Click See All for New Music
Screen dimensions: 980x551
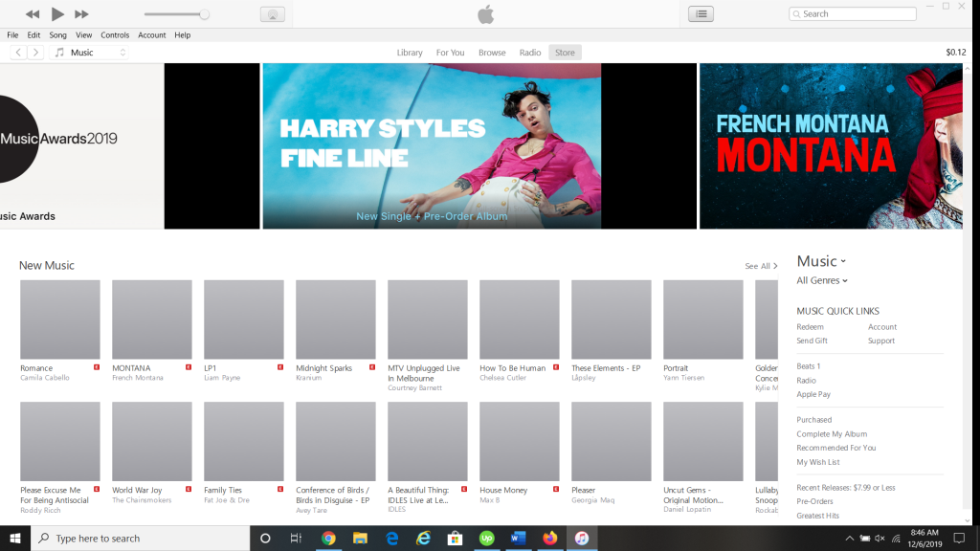[761, 266]
